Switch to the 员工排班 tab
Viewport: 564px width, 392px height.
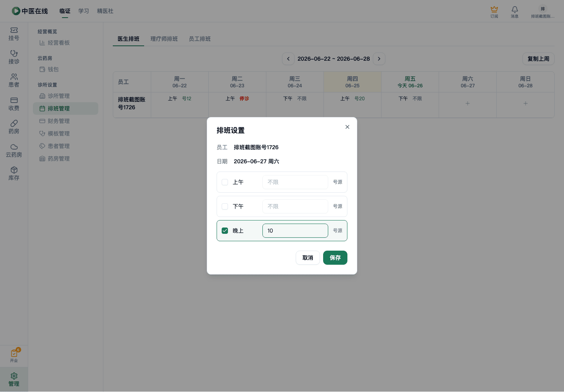point(200,39)
